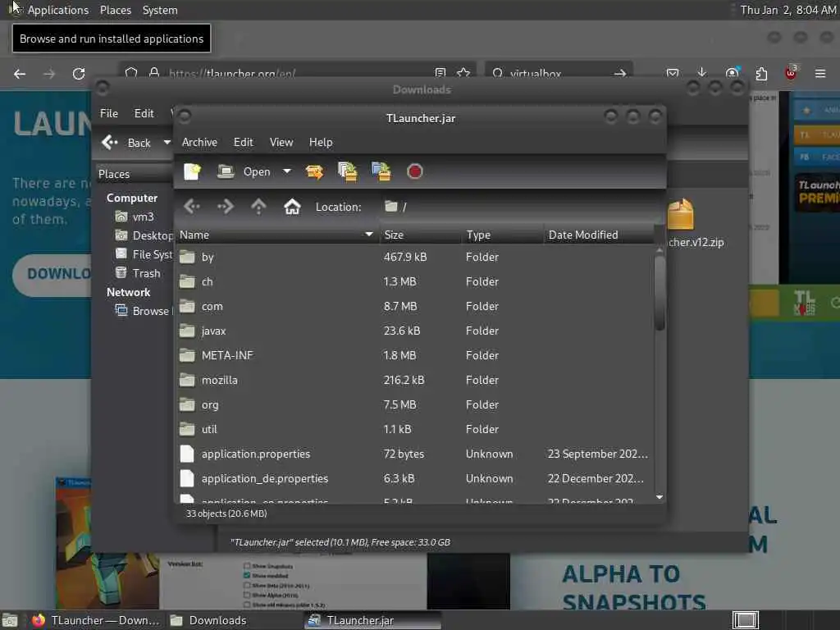Select vm3 in Places sidebar
Viewport: 840px width, 630px height.
pyautogui.click(x=135, y=217)
